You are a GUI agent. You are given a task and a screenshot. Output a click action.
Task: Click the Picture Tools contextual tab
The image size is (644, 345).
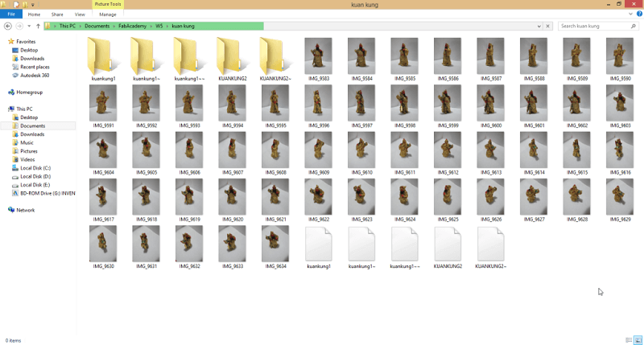point(108,4)
